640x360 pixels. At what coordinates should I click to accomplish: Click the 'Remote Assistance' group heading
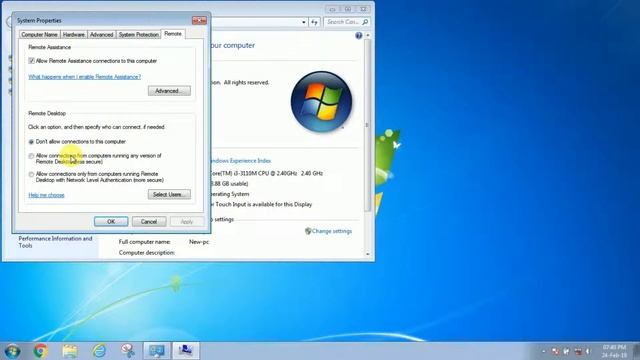click(x=49, y=47)
